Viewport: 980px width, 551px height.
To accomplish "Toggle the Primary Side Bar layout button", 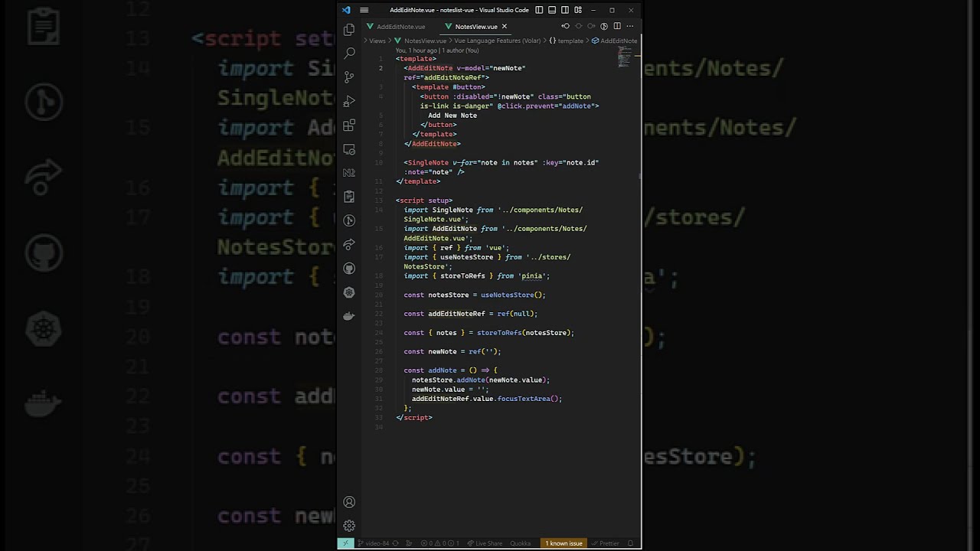I will coord(539,10).
